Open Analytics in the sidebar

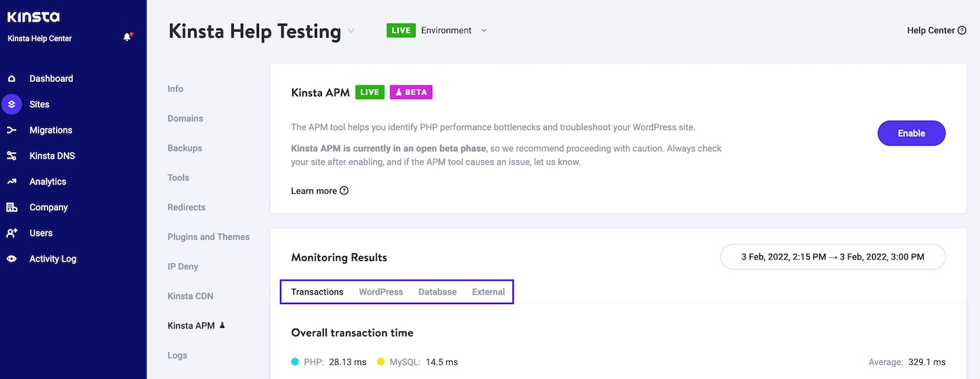point(48,182)
